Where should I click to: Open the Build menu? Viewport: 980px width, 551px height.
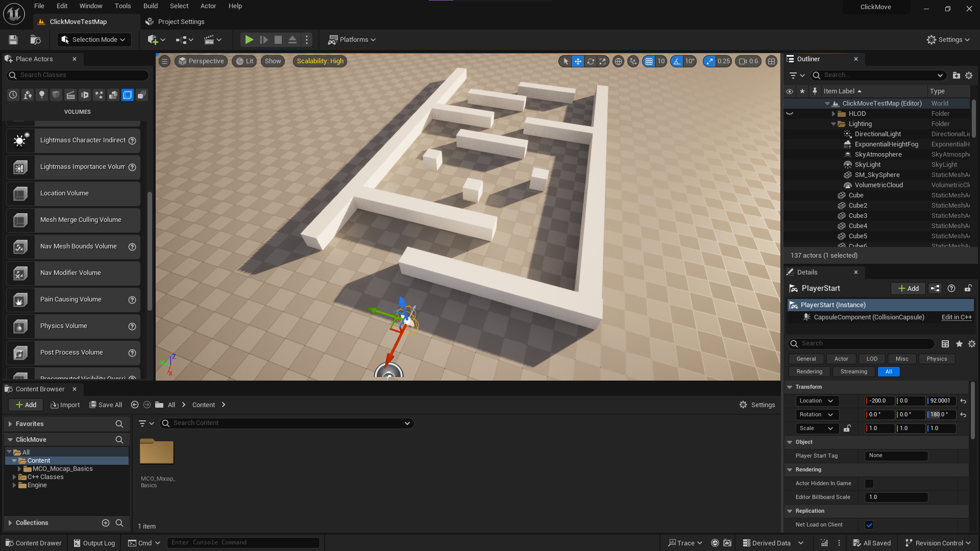[x=150, y=6]
